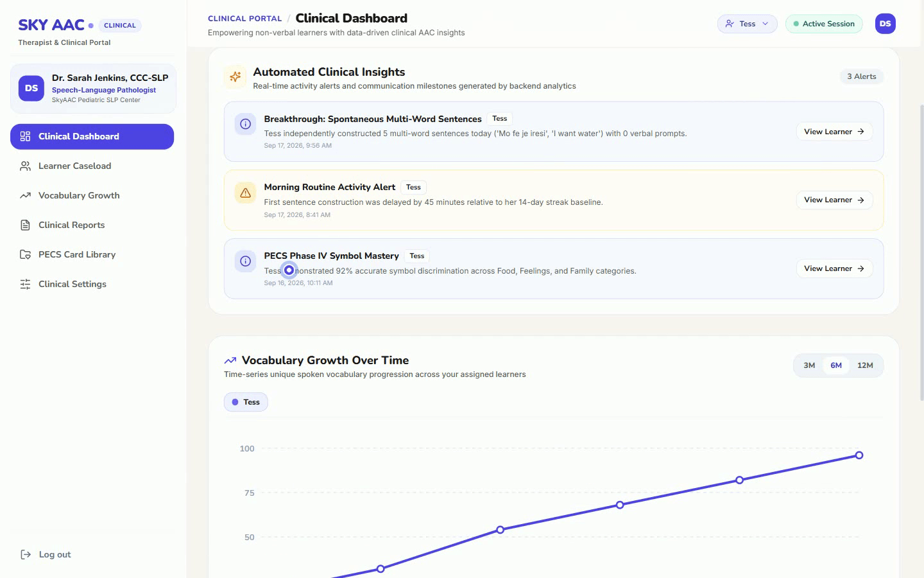Open Clinical Settings
Viewport: 924px width, 578px height.
pyautogui.click(x=92, y=284)
